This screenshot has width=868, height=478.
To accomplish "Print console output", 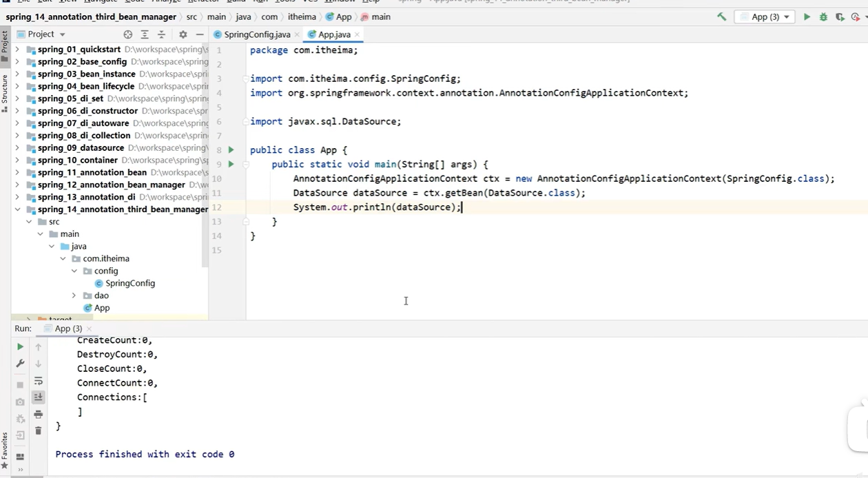I will 39,415.
